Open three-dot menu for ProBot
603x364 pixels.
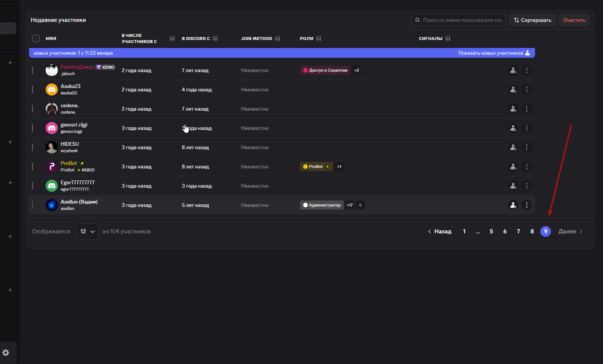[527, 167]
